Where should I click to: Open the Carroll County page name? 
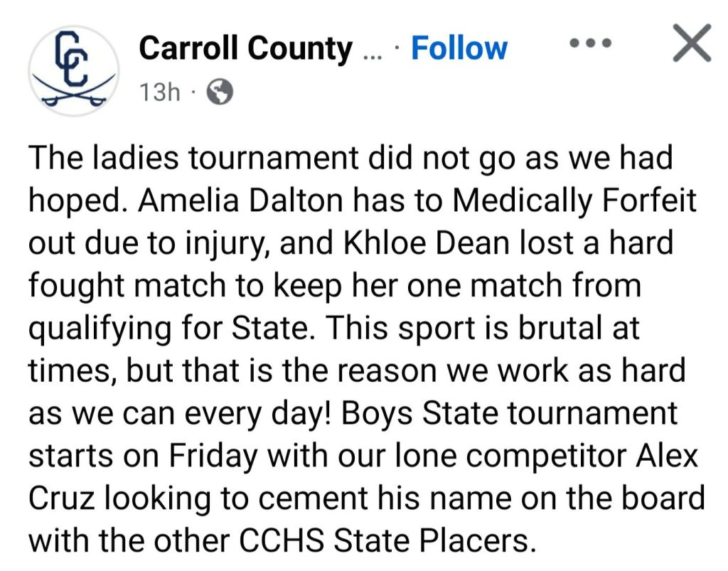pos(245,48)
